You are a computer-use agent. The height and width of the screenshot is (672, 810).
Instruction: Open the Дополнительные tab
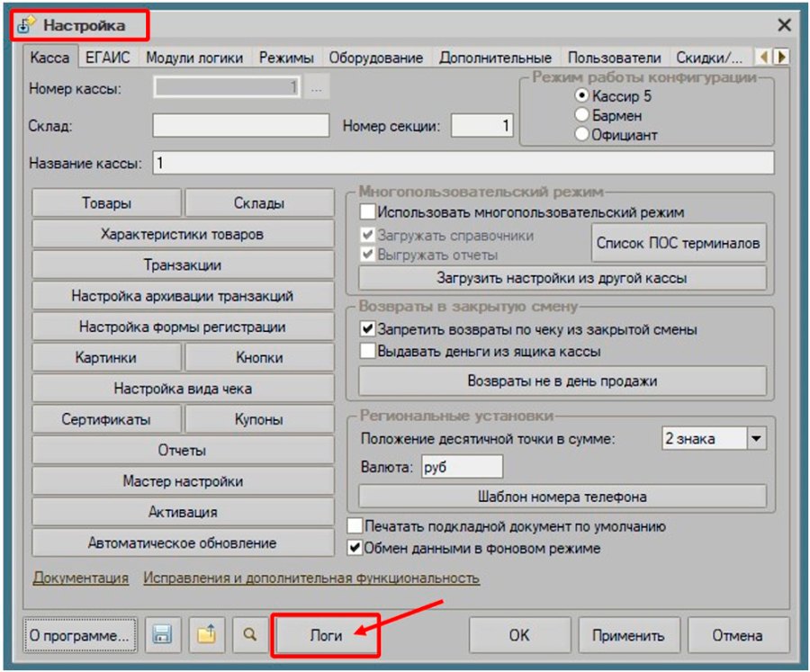pyautogui.click(x=495, y=58)
